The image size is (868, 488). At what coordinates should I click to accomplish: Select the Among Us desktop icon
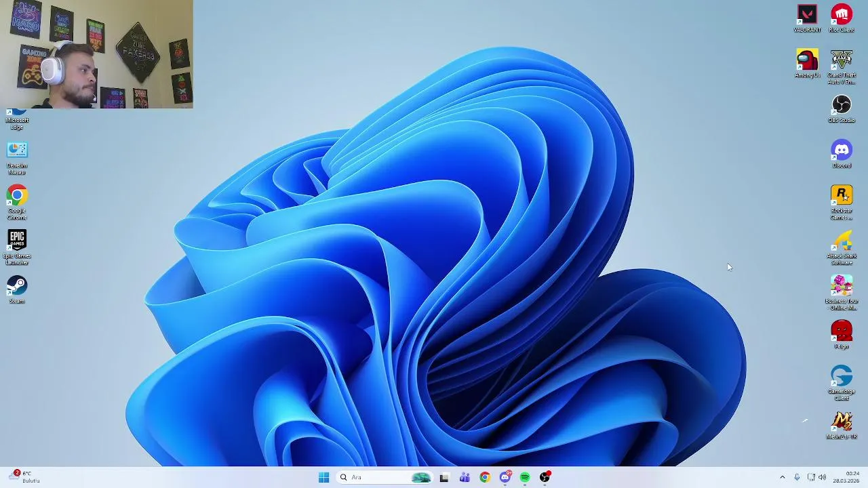(807, 64)
